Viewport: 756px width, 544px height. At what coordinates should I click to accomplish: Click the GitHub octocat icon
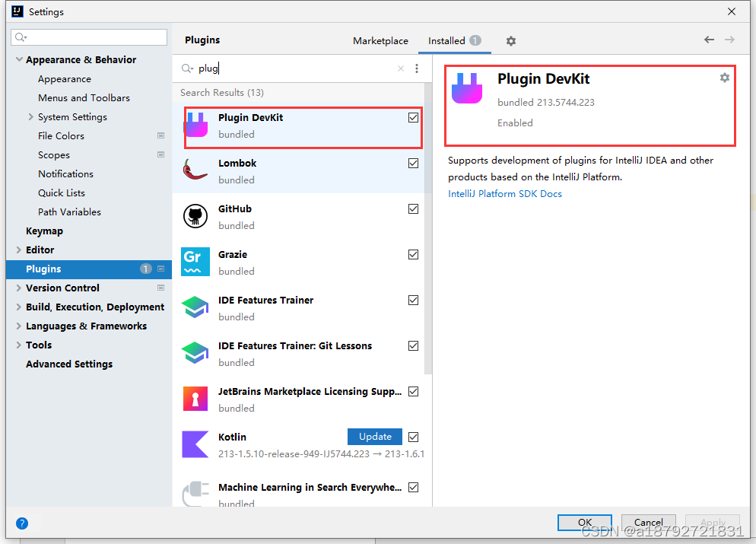(x=195, y=216)
